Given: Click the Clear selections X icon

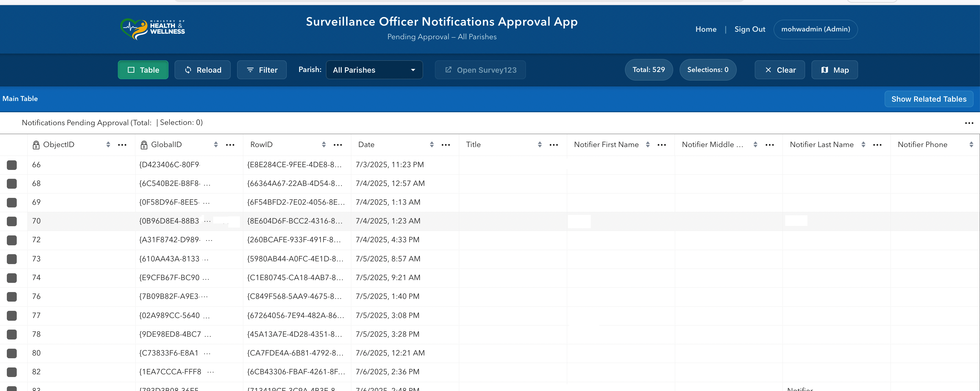Looking at the screenshot, I should (x=769, y=70).
